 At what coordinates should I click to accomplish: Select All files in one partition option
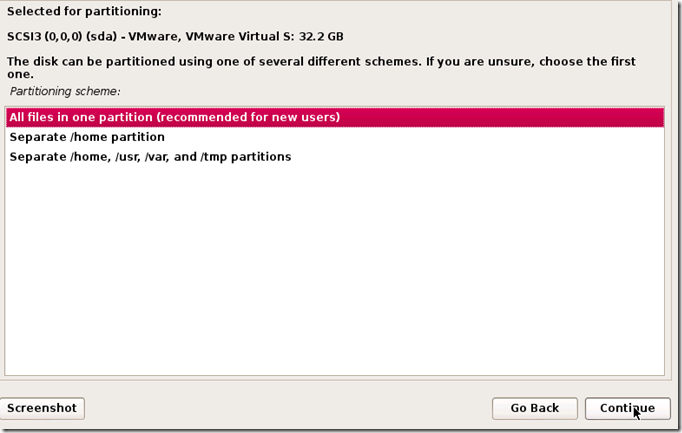point(175,117)
